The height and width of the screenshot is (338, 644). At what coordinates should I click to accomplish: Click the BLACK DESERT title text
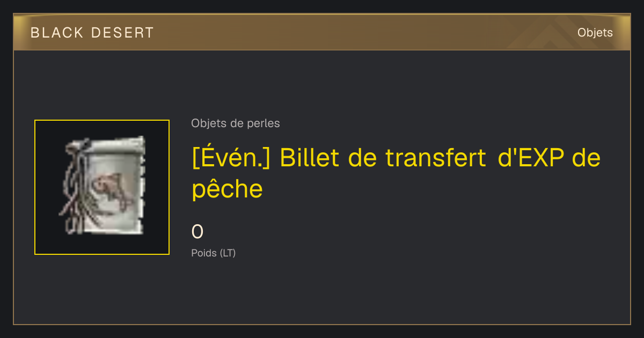[92, 33]
